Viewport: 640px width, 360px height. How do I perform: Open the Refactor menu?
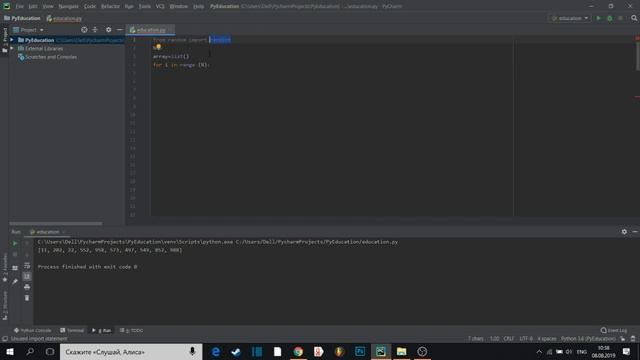110,7
